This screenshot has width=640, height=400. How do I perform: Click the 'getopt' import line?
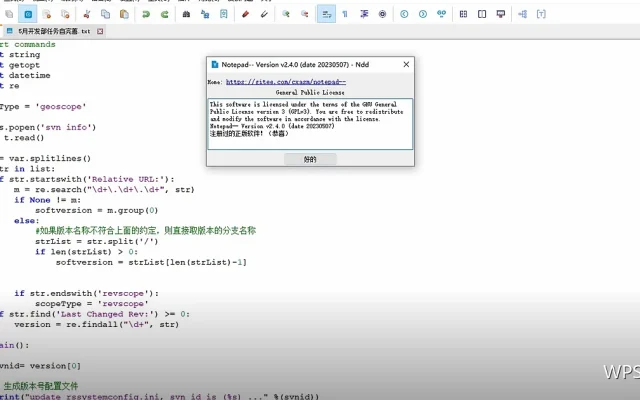(x=20, y=65)
